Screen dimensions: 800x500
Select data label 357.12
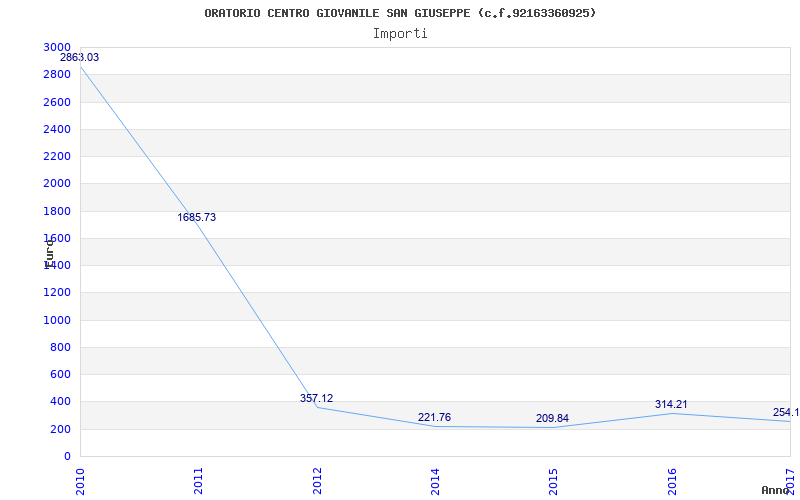[x=316, y=398]
